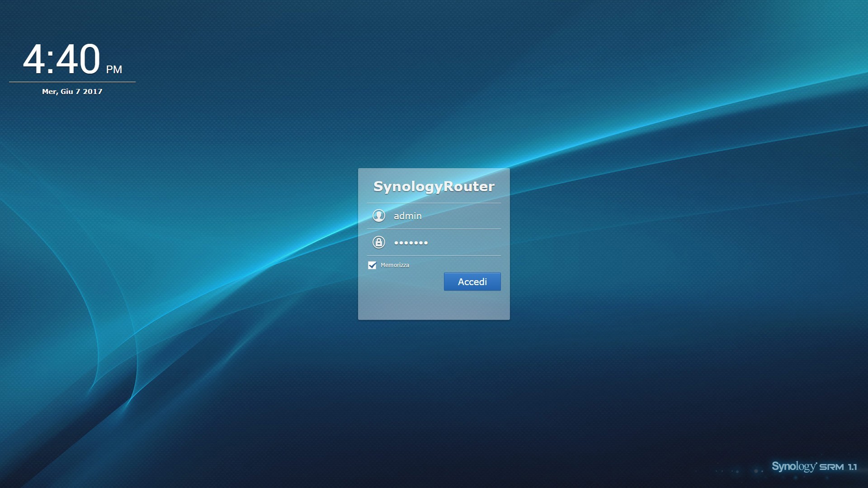The image size is (868, 488).
Task: Click the divider line under the clock
Action: pos(72,82)
